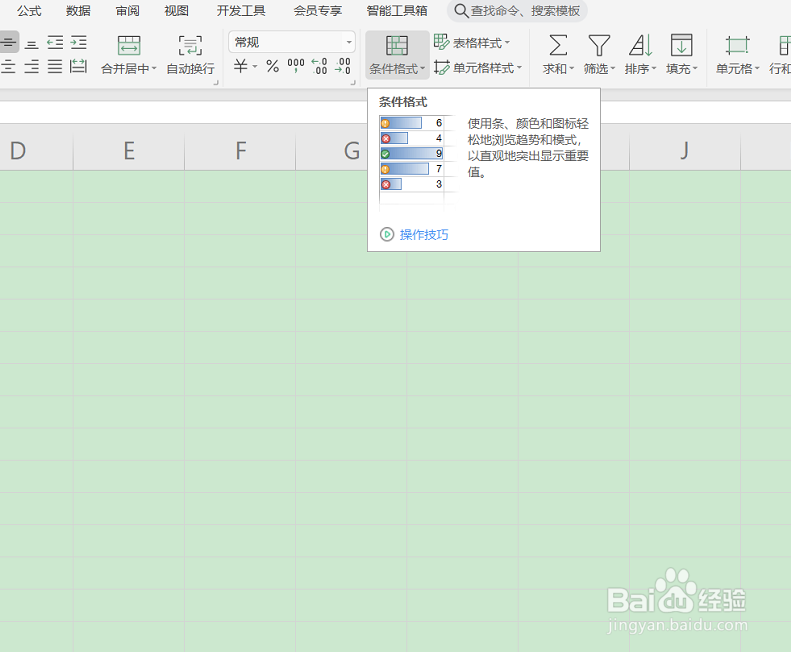Open the 常规 number format combo box
The width and height of the screenshot is (791, 652).
pos(292,42)
